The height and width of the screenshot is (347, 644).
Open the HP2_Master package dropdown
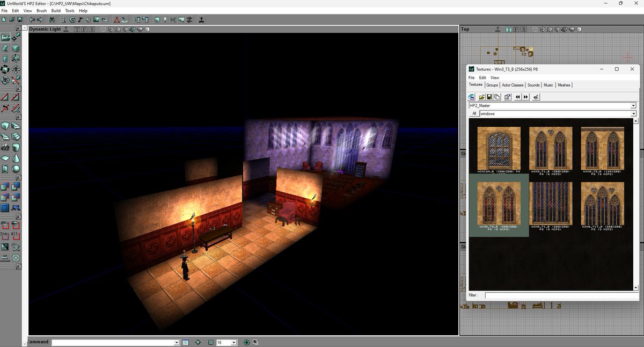click(x=634, y=106)
